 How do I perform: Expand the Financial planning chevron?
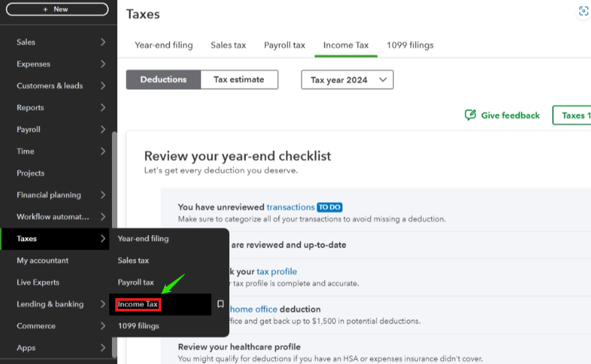tap(103, 195)
